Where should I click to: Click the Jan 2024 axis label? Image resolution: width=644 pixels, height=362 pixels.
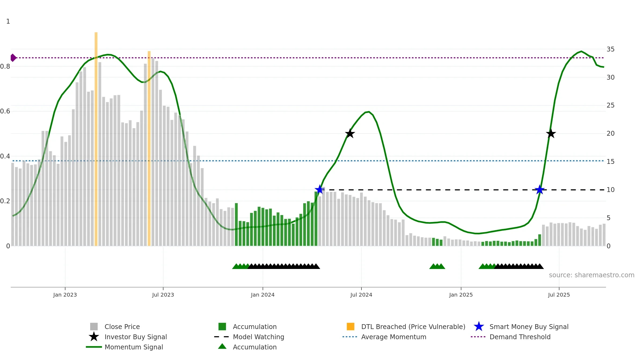pyautogui.click(x=262, y=295)
